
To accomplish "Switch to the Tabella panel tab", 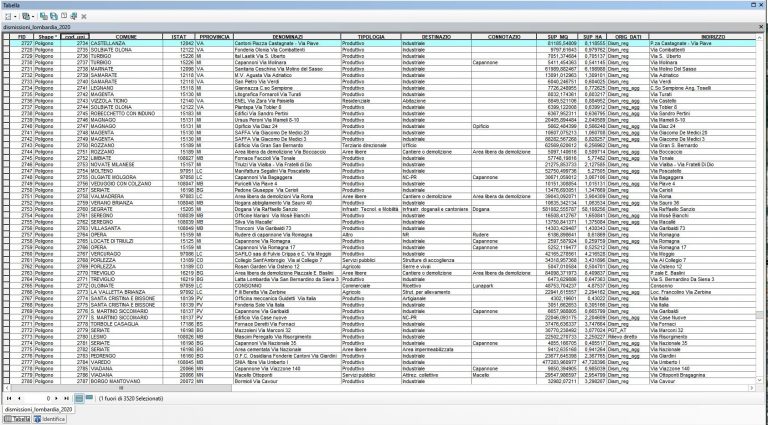I will pos(17,419).
